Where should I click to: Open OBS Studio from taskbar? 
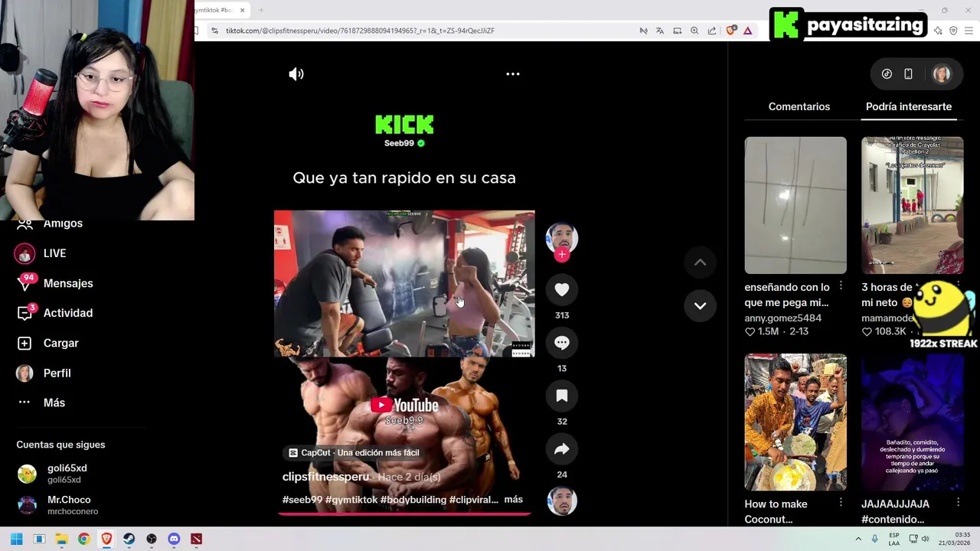click(152, 539)
